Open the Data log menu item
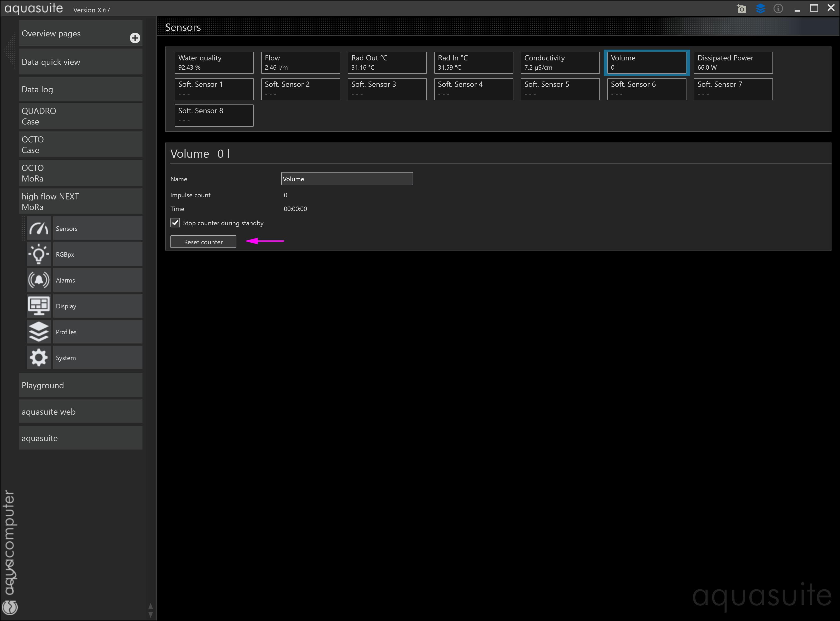Image resolution: width=840 pixels, height=621 pixels. [80, 89]
